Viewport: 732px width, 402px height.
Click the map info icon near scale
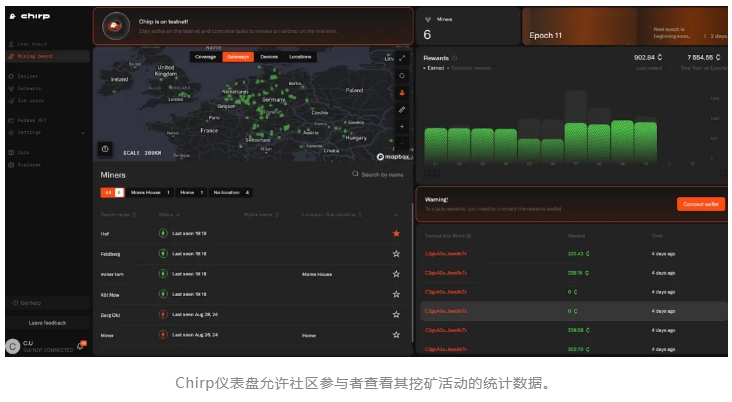tap(105, 149)
